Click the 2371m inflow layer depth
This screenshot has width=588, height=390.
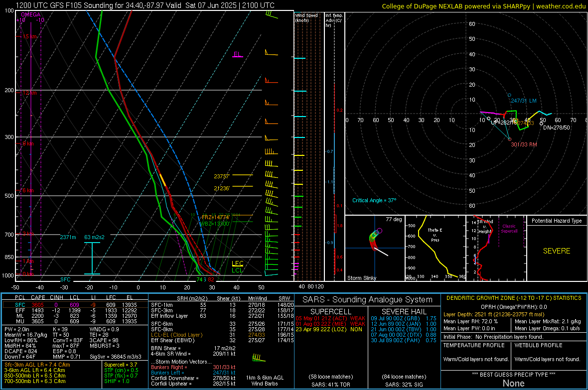68,237
